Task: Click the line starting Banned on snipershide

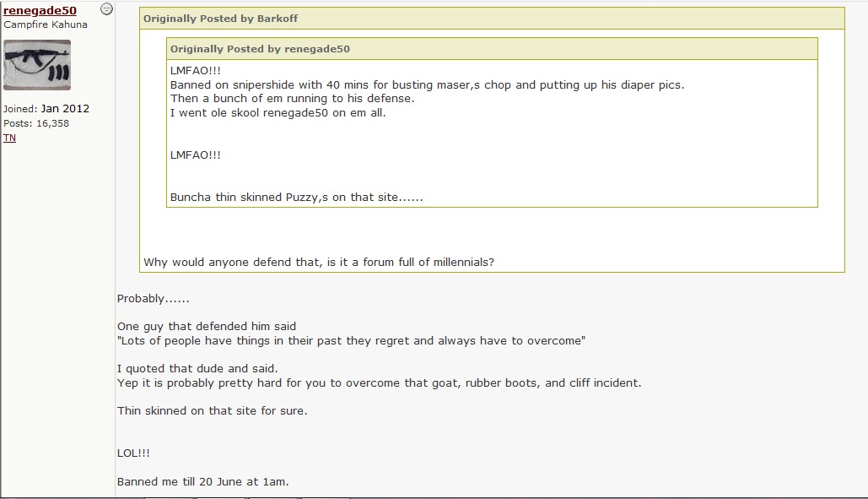Action: 428,84
